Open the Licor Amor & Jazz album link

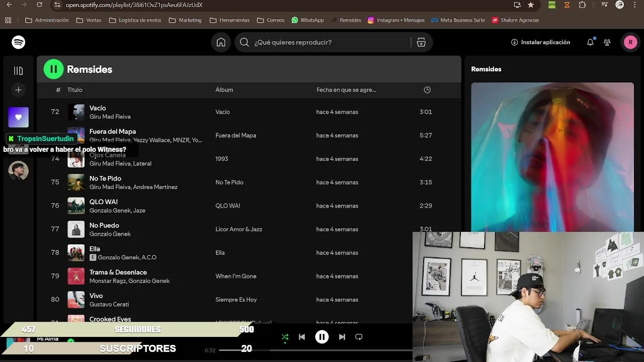pyautogui.click(x=238, y=229)
